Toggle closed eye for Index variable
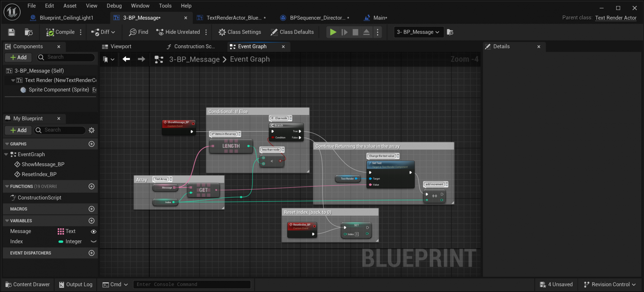The height and width of the screenshot is (292, 644). (x=94, y=242)
